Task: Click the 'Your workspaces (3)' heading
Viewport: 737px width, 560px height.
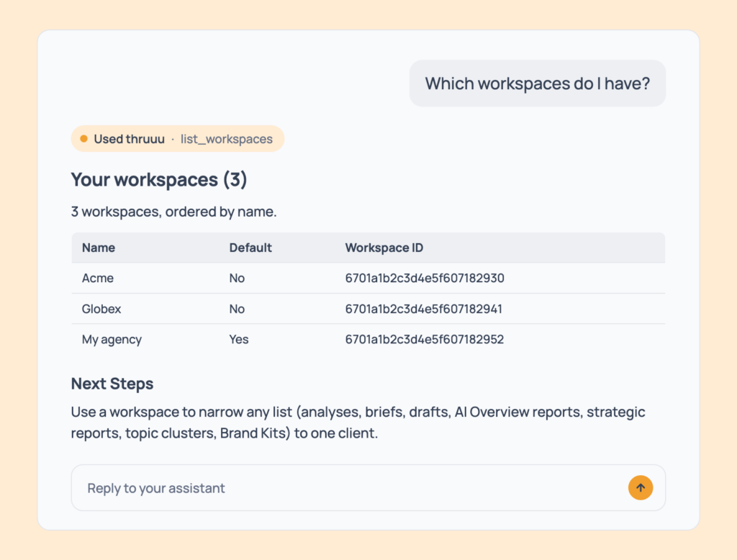Action: click(x=159, y=180)
